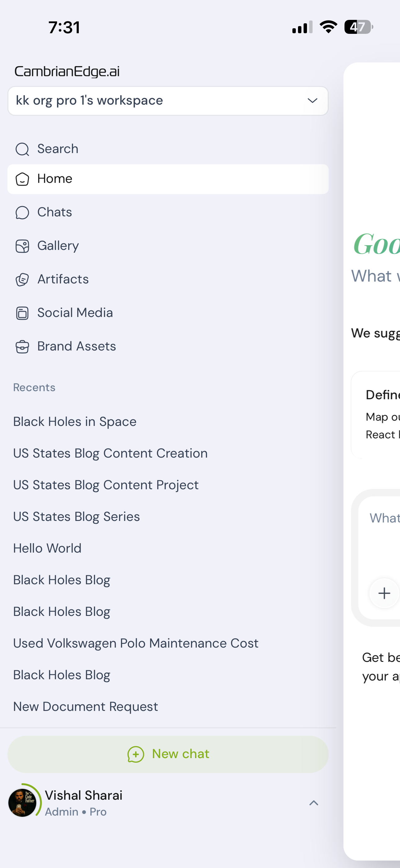Click the plus attachment icon in chat box

point(384,593)
